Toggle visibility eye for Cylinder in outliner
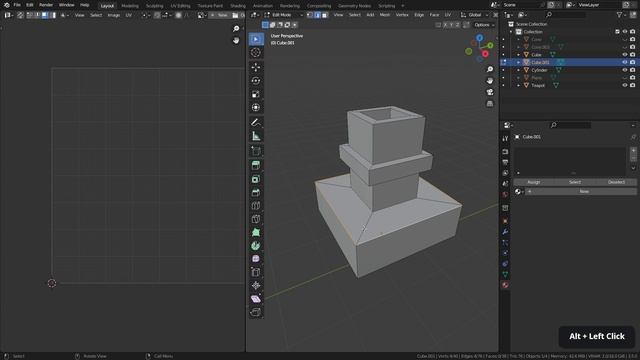The image size is (640, 360). point(624,70)
